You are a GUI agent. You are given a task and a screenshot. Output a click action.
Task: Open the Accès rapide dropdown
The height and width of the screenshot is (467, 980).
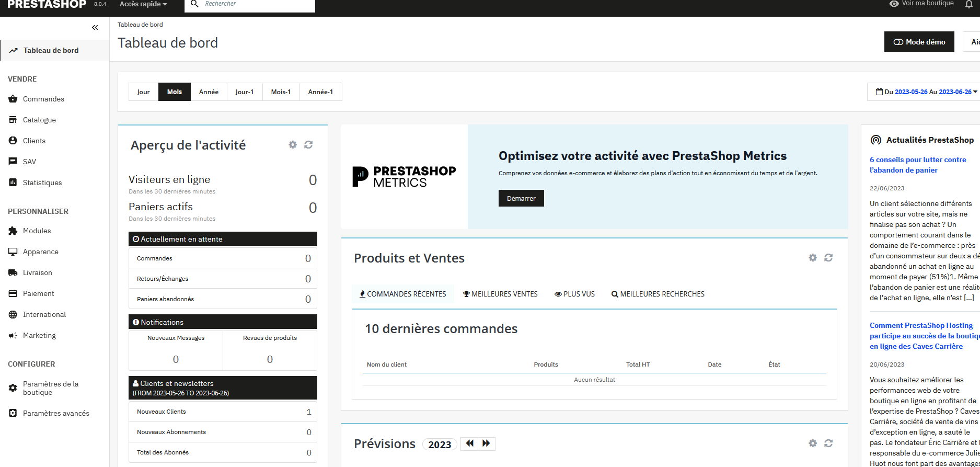click(x=143, y=4)
